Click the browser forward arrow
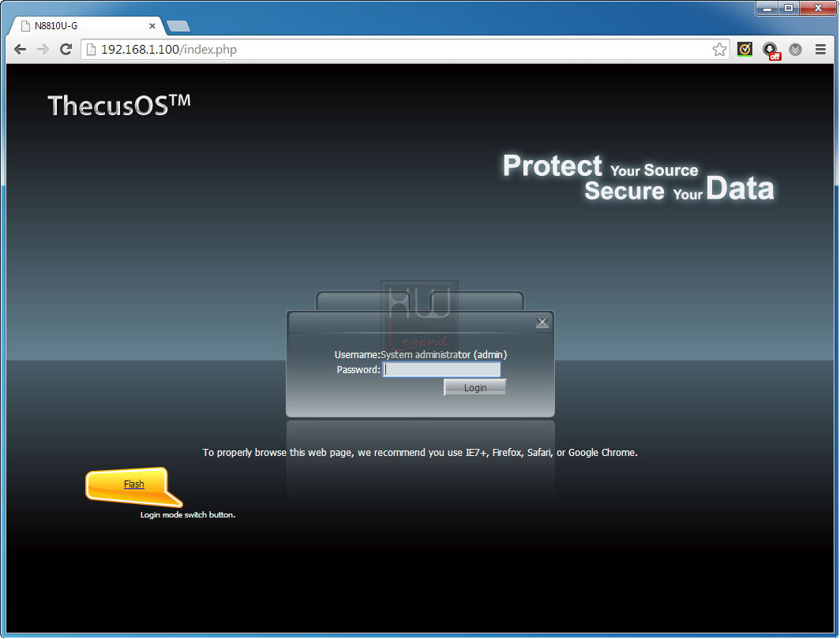This screenshot has width=840, height=639. [43, 49]
